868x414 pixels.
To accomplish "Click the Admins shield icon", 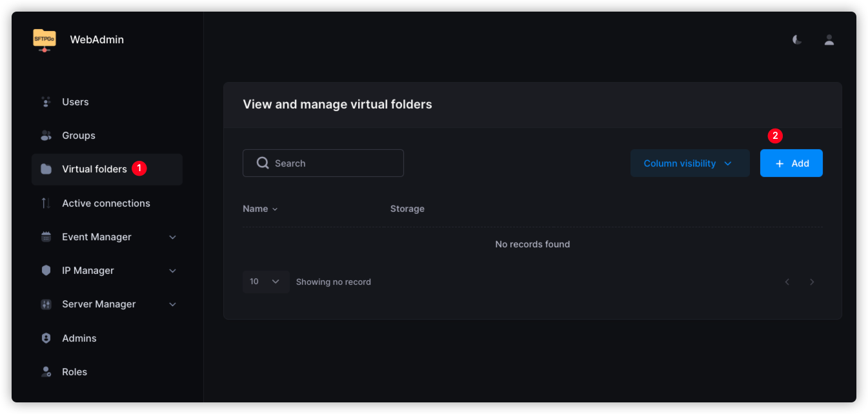I will 46,338.
